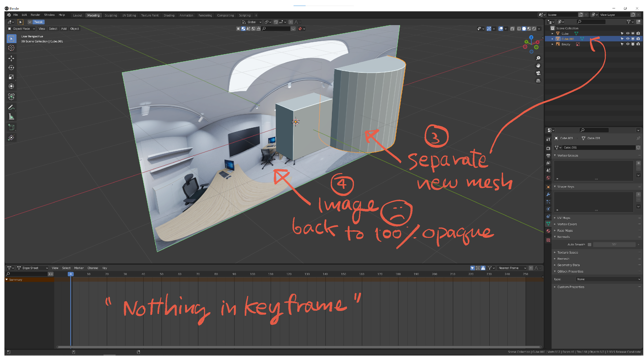
Task: Select the Rotate tool
Action: click(11, 68)
